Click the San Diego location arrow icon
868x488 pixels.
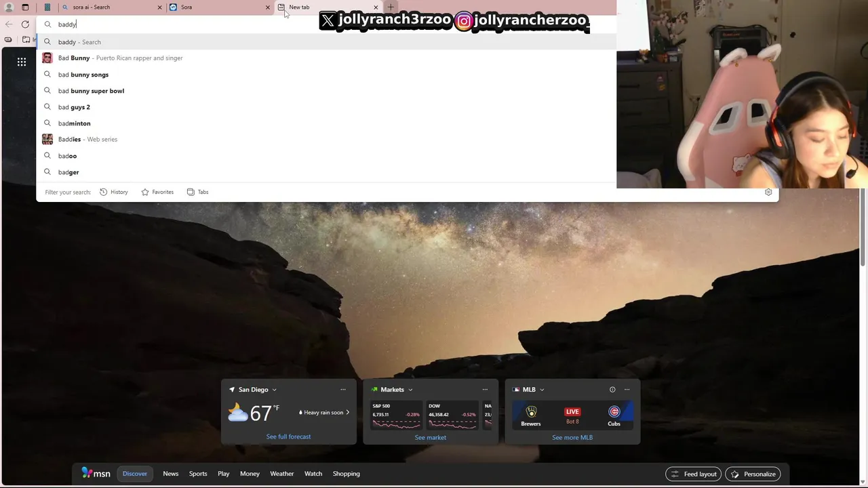[x=232, y=390]
